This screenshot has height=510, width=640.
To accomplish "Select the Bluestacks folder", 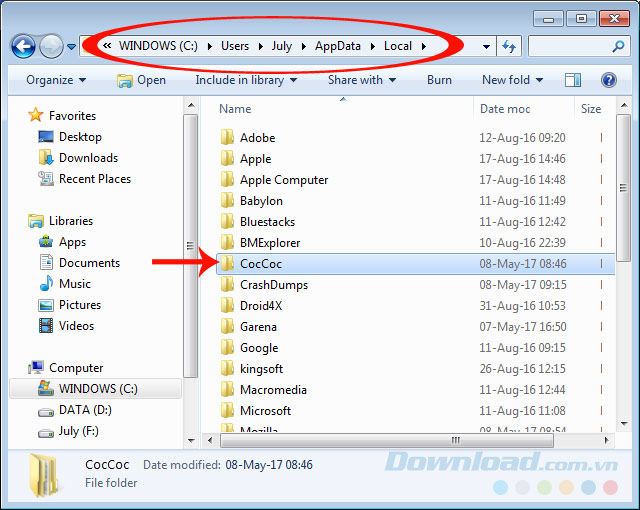I will [x=415, y=222].
